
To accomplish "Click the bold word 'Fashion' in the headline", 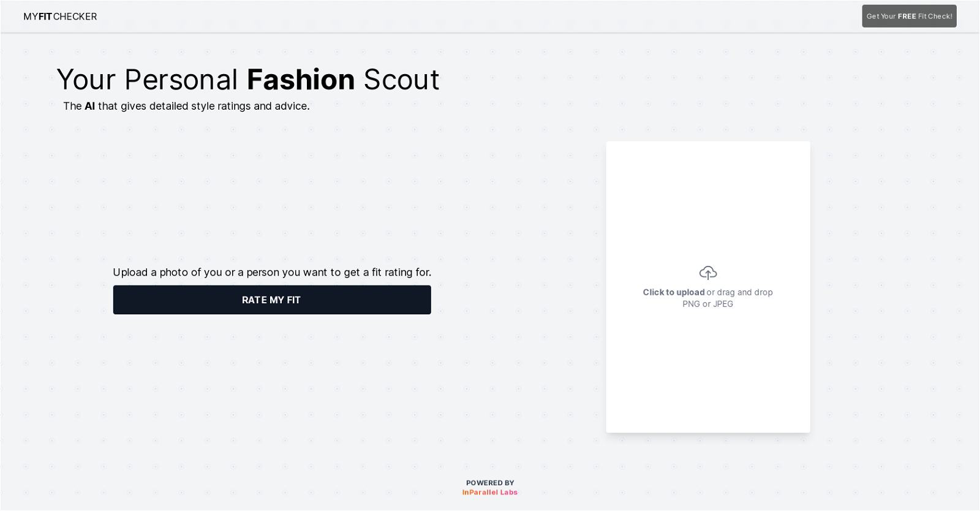I will (301, 80).
